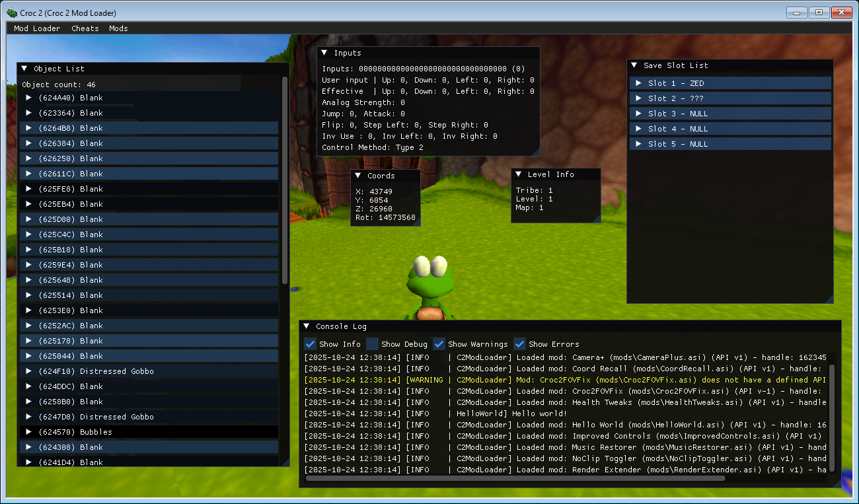The image size is (859, 504).
Task: Expand the first Distressed Gobbo entry
Action: (28, 371)
